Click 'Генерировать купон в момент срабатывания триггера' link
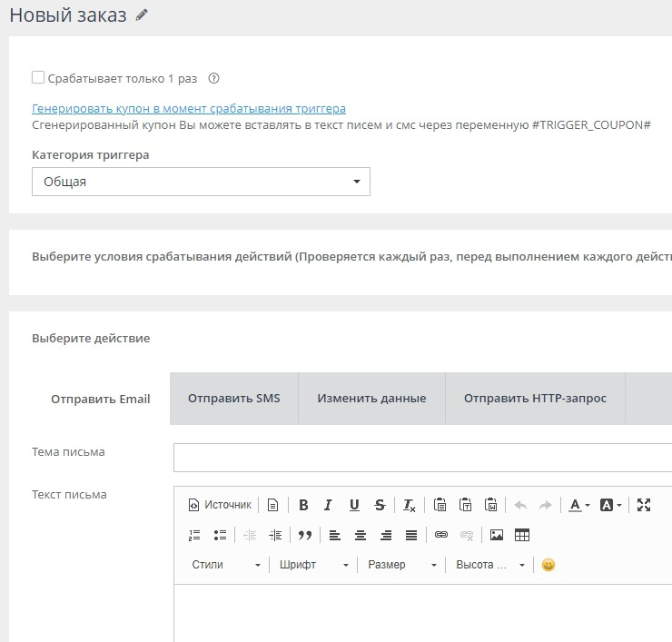The width and height of the screenshot is (672, 642). pyautogui.click(x=188, y=108)
